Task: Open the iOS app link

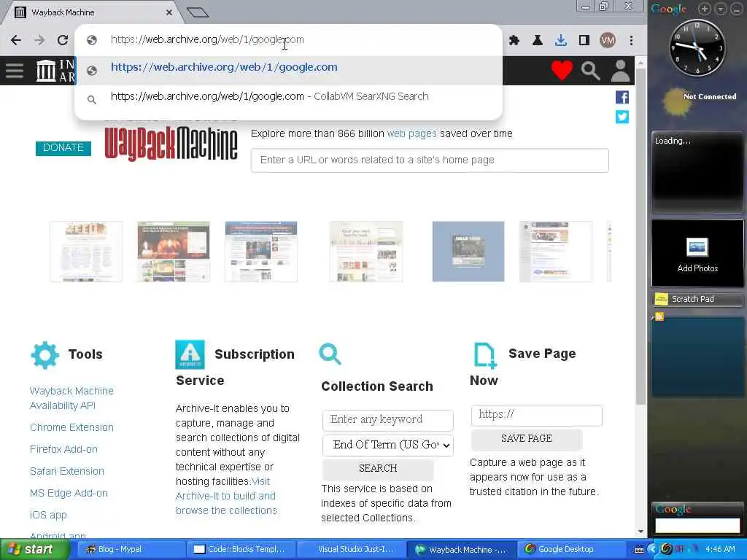Action: (48, 516)
